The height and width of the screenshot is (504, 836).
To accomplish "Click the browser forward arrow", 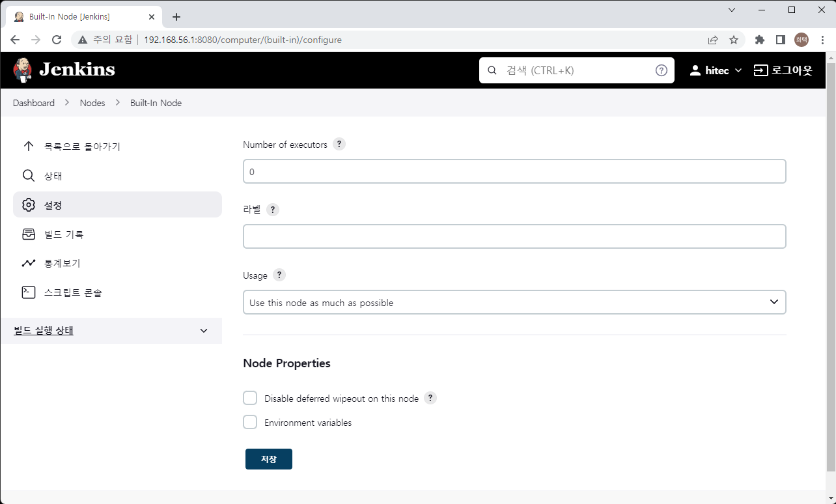I will (36, 40).
